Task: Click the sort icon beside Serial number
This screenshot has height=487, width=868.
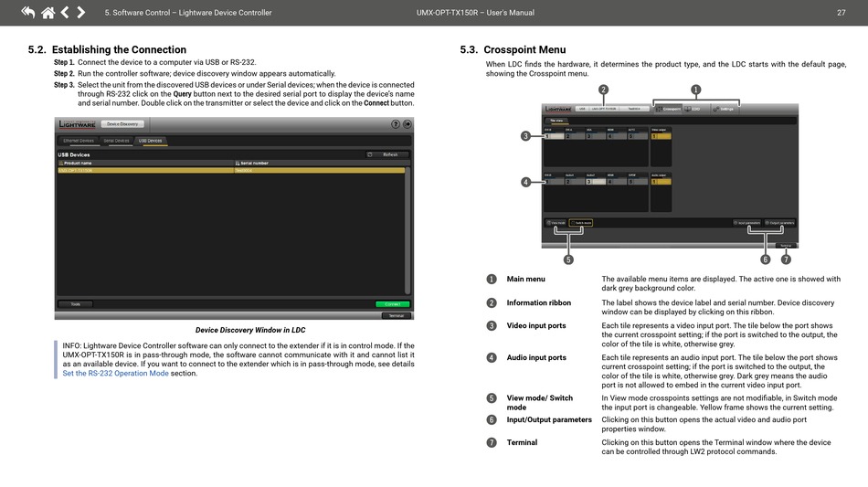Action: pos(238,164)
